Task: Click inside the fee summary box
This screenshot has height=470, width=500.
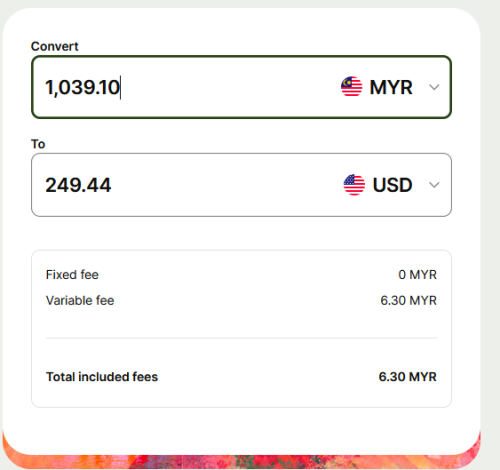Action: point(241,329)
